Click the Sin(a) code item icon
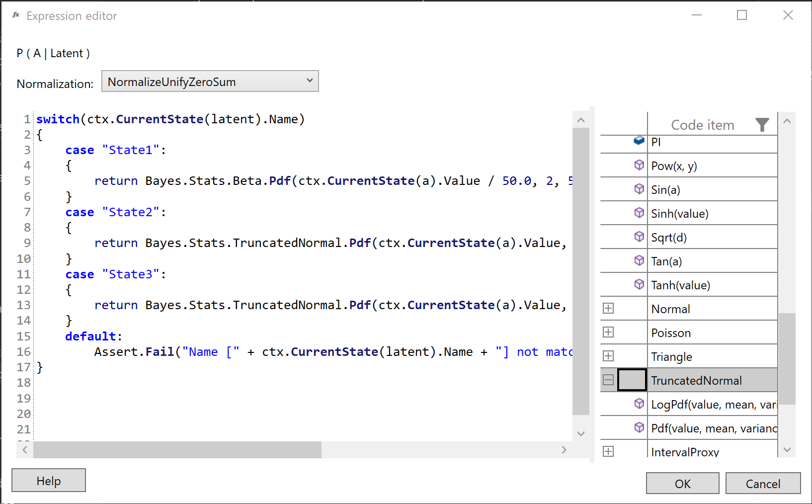Viewport: 812px width, 504px height. [639, 189]
